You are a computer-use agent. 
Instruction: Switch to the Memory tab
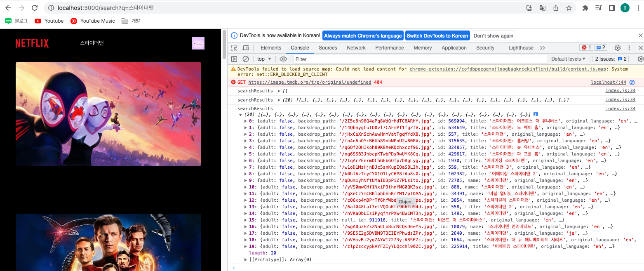click(423, 48)
